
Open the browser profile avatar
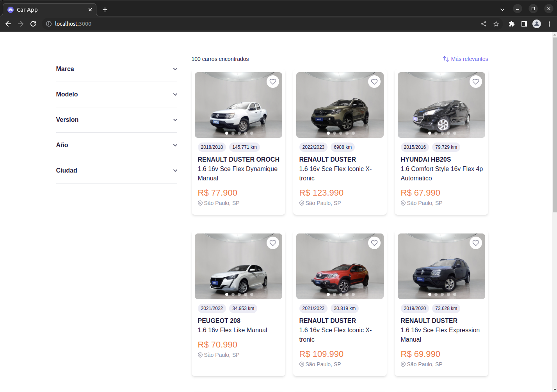(x=537, y=24)
